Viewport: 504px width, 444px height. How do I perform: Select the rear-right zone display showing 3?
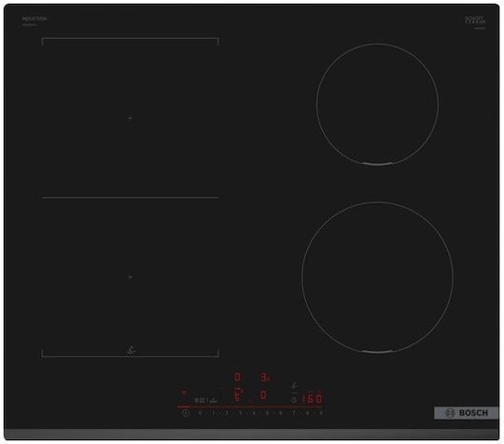pos(265,377)
